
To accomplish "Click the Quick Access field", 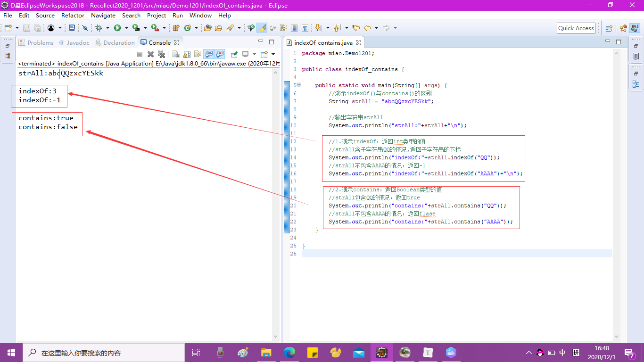I will (576, 28).
